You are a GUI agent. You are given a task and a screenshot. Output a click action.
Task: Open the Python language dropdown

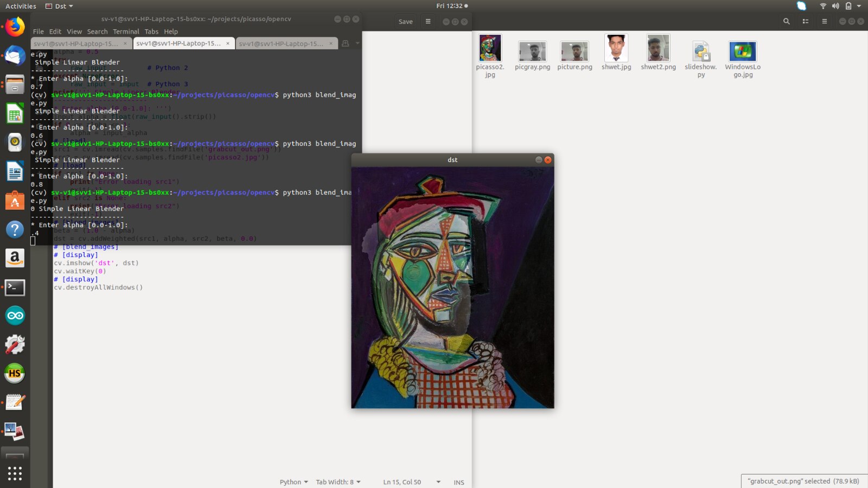tap(293, 482)
